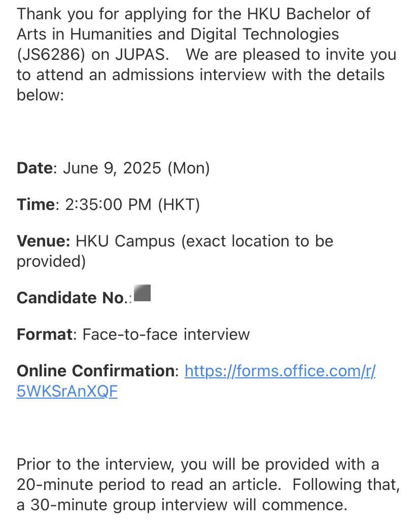Screen dimensions: 420x529
Task: Click the 5WKSrAnXQF link text
Action: [67, 392]
